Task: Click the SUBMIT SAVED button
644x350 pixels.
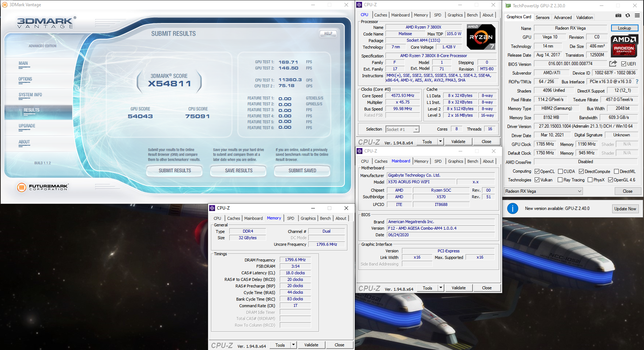Action: click(x=302, y=171)
